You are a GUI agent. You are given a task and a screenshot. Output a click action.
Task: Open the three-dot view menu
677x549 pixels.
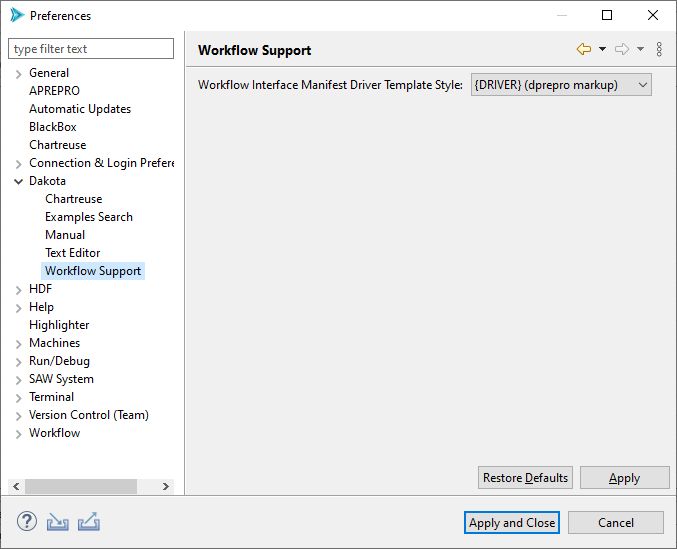click(x=659, y=49)
